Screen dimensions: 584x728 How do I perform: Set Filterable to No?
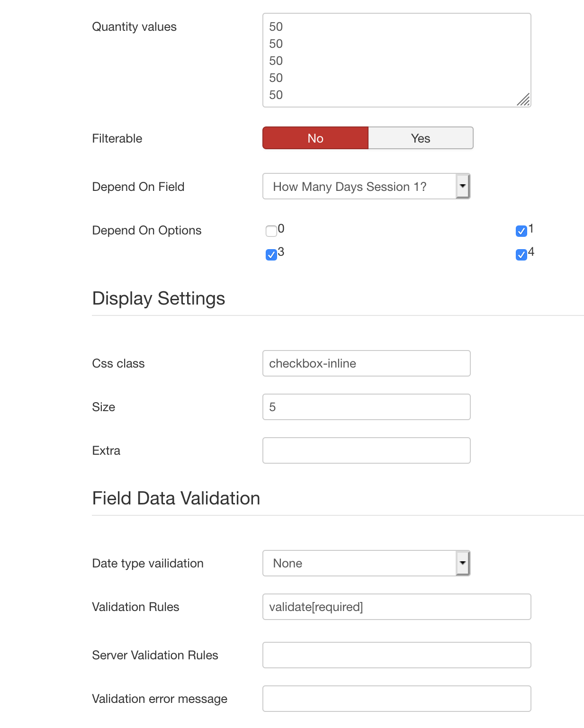(315, 138)
